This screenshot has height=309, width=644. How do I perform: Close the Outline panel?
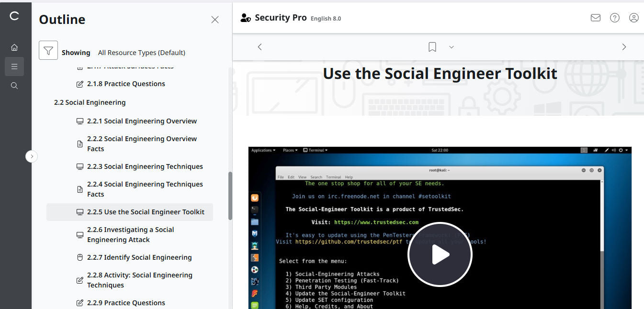(215, 20)
